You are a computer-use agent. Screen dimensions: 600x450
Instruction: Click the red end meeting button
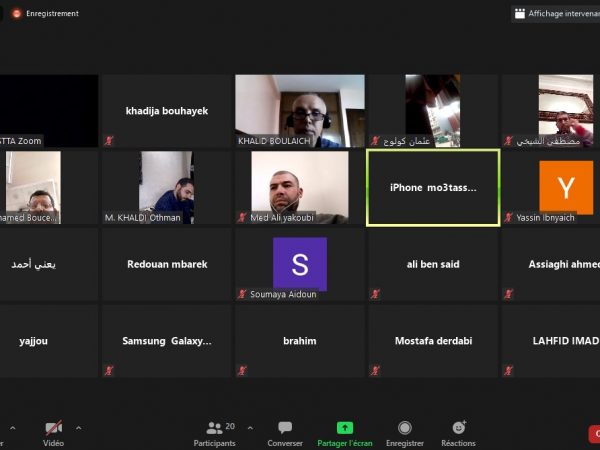click(594, 434)
